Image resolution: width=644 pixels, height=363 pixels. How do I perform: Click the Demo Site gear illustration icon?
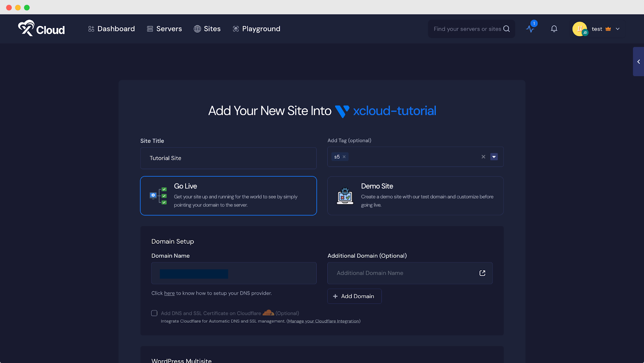(345, 195)
